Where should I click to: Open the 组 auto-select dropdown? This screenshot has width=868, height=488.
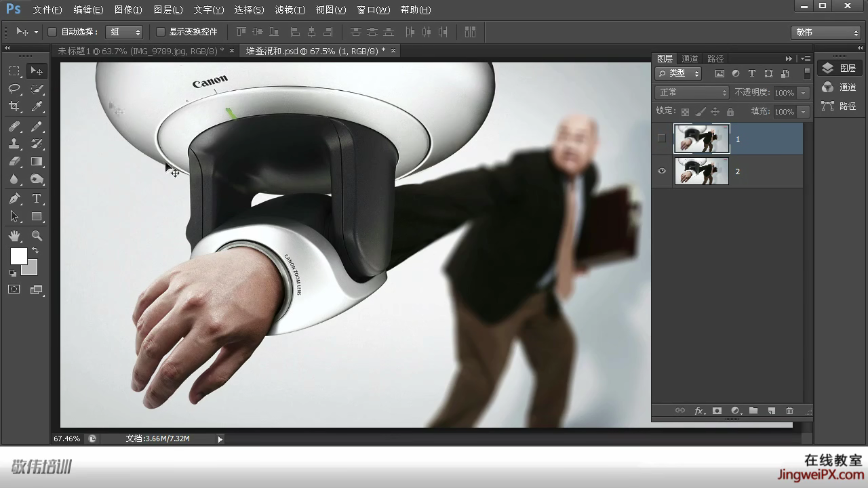pos(124,32)
